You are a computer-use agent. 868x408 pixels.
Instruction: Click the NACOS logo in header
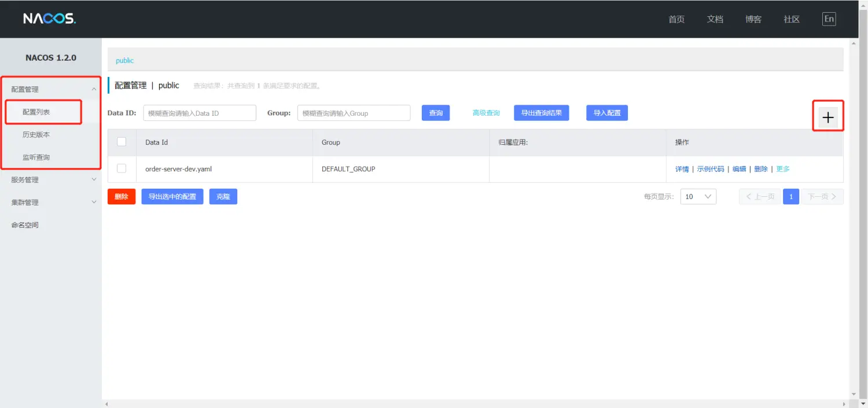[49, 19]
